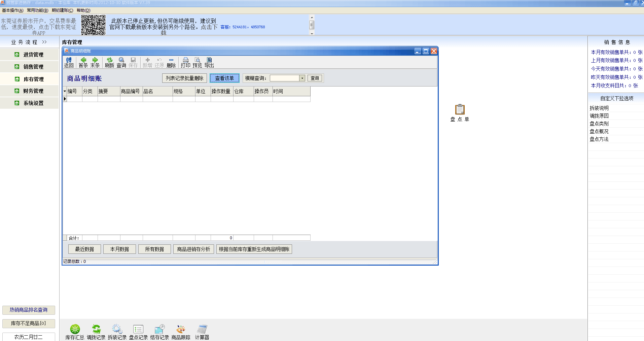Collapse the 业务流程 panel with chevron

click(44, 42)
